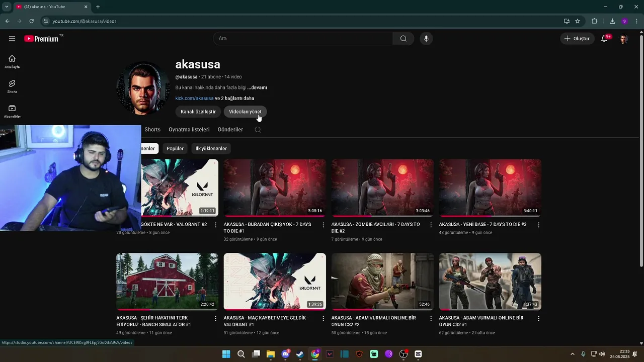
Task: Open ve 2 bağlantı daha links
Action: (234, 99)
